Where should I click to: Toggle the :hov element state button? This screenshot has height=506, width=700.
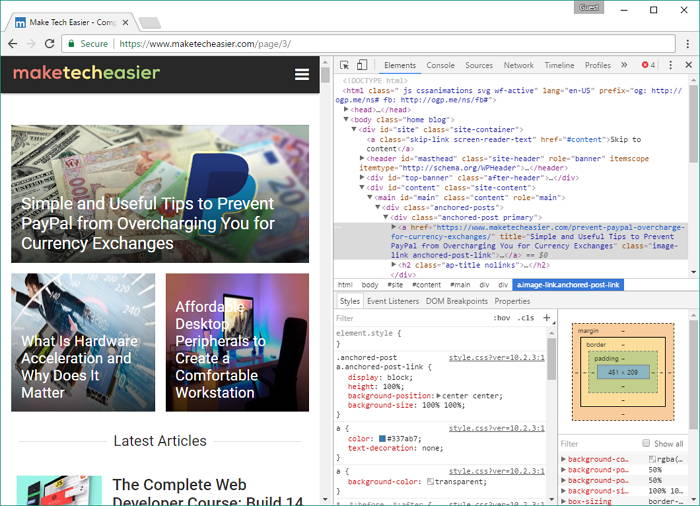[502, 318]
